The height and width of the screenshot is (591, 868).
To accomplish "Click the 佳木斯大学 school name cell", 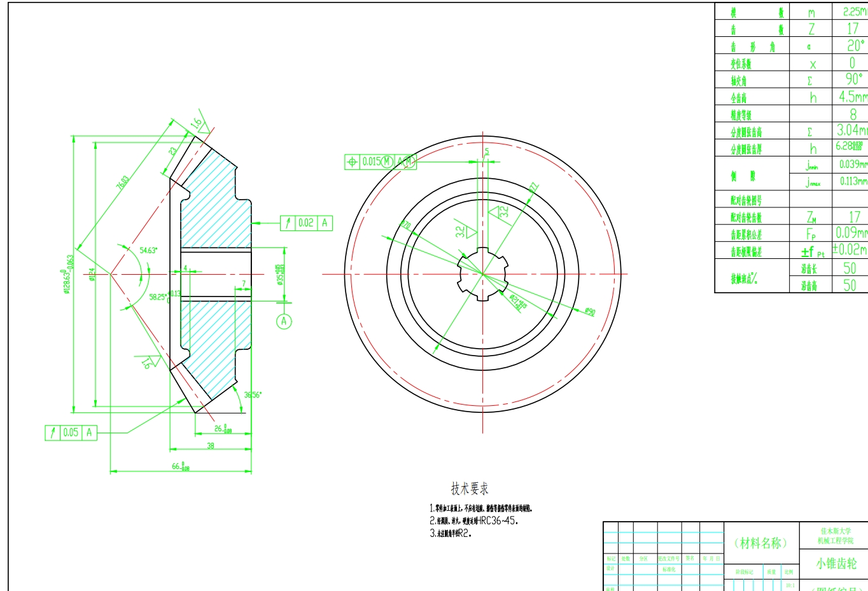I will [x=836, y=531].
